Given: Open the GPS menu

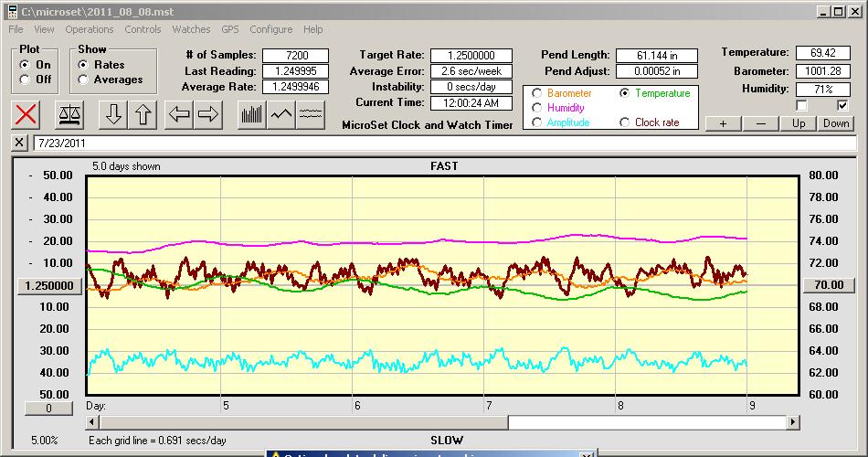Looking at the screenshot, I should [x=229, y=29].
